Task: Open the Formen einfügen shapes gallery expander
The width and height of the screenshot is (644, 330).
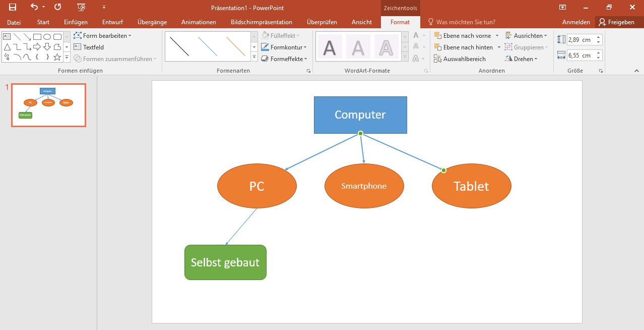Action: pos(67,57)
